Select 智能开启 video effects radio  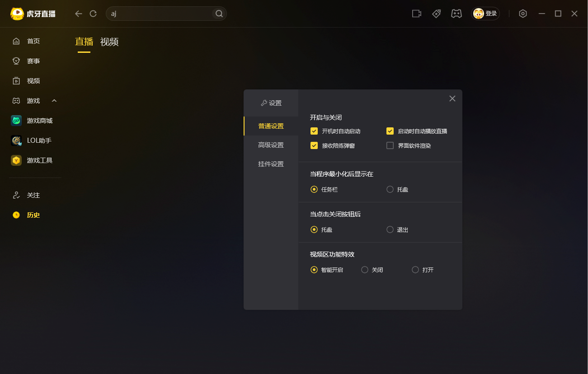(314, 270)
